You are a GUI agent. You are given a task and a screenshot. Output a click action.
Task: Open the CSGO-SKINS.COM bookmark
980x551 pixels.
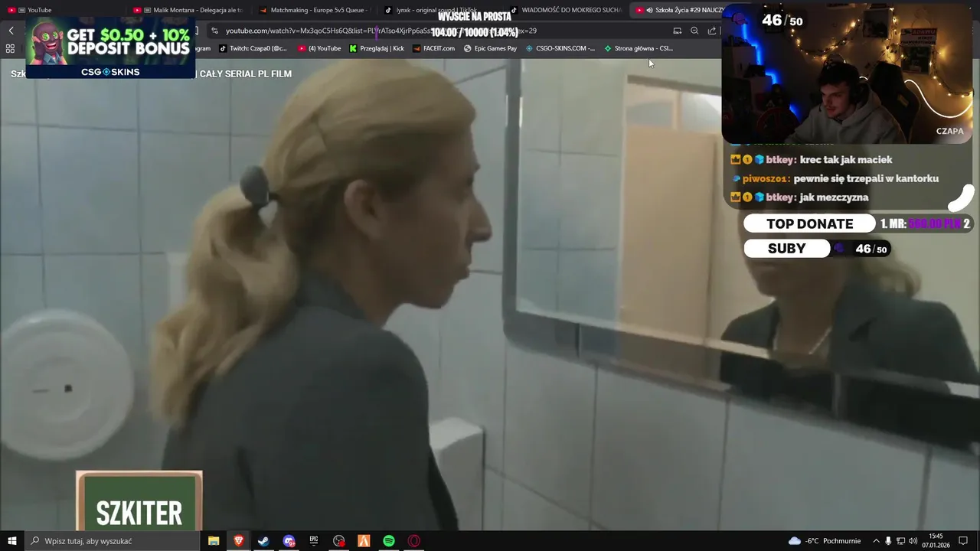(560, 48)
